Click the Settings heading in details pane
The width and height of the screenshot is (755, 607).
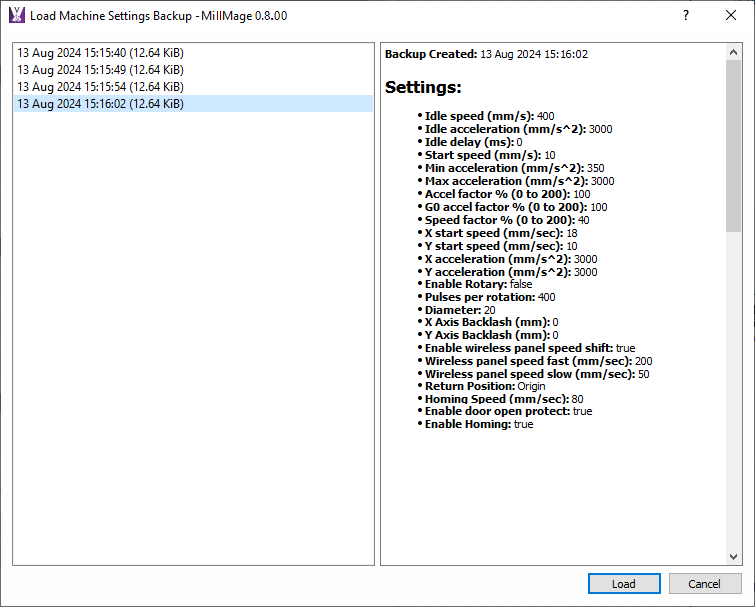pyautogui.click(x=423, y=88)
